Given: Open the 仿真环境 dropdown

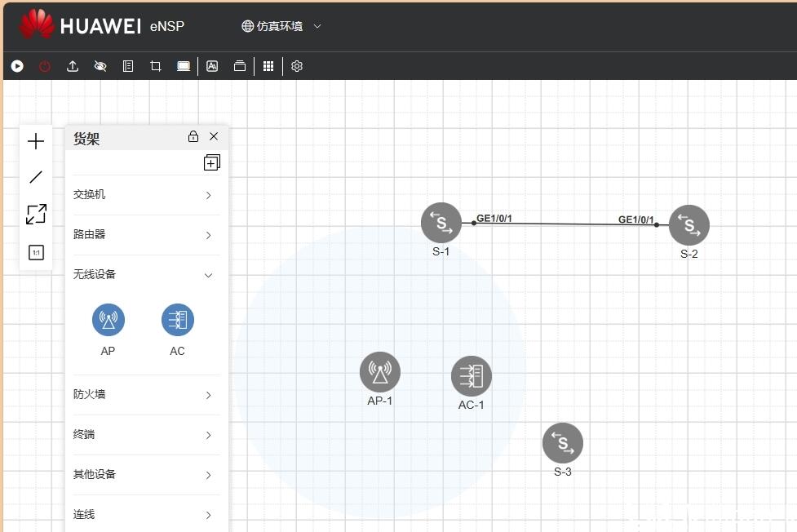Looking at the screenshot, I should [281, 26].
